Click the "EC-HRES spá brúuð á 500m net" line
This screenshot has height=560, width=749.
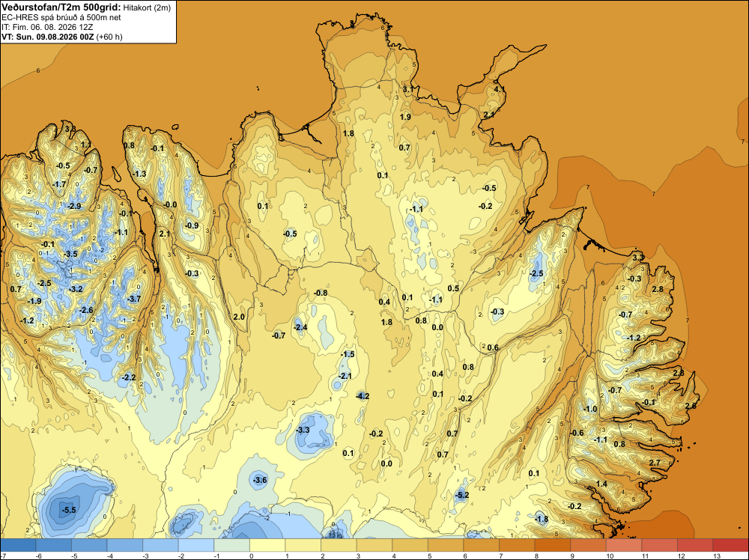61,18
